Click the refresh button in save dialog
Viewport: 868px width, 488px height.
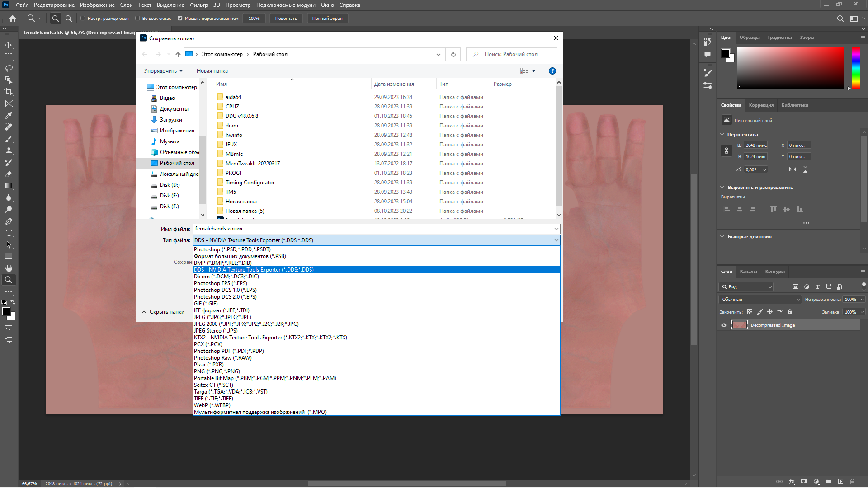tap(453, 54)
